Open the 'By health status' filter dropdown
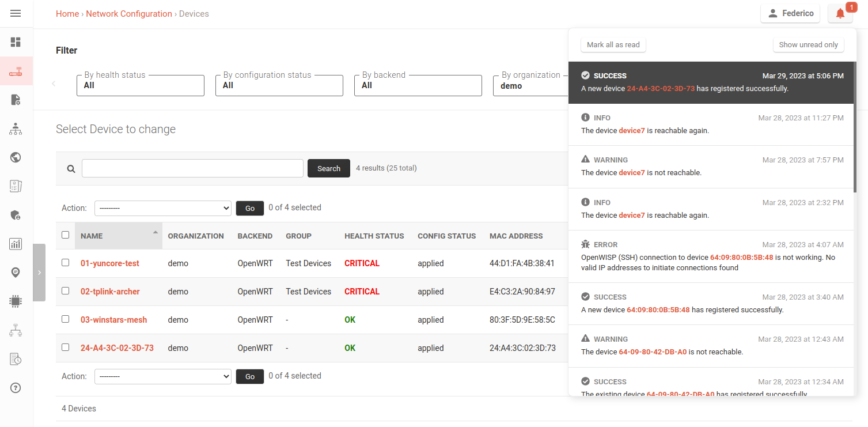Image resolution: width=868 pixels, height=427 pixels. coord(140,85)
